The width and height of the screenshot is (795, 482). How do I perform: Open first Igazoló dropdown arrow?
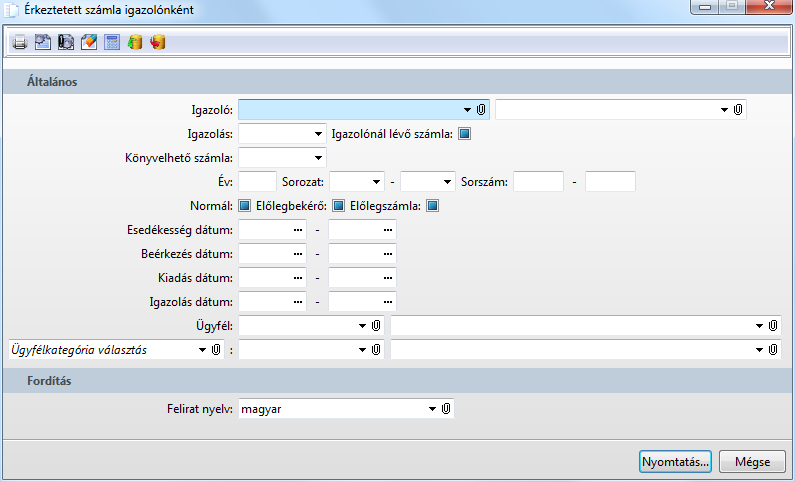[x=467, y=110]
